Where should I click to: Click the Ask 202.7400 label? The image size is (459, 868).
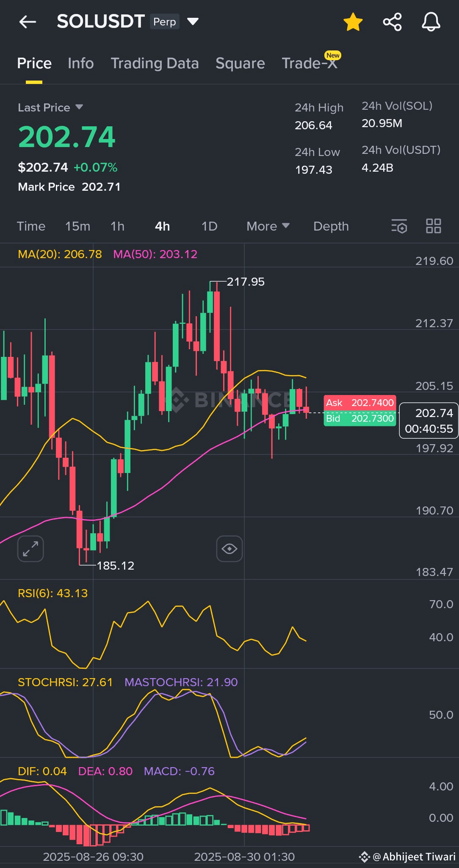[360, 403]
